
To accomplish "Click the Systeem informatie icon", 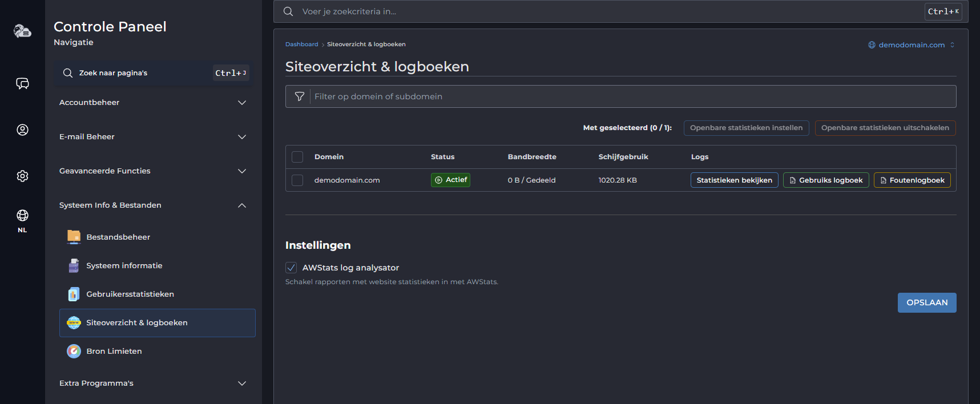I will click(x=74, y=265).
